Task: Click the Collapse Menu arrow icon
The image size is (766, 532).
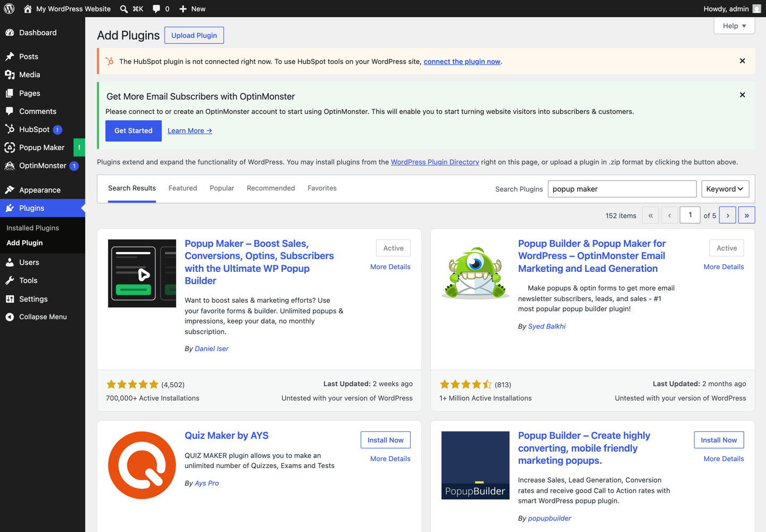Action: [10, 317]
